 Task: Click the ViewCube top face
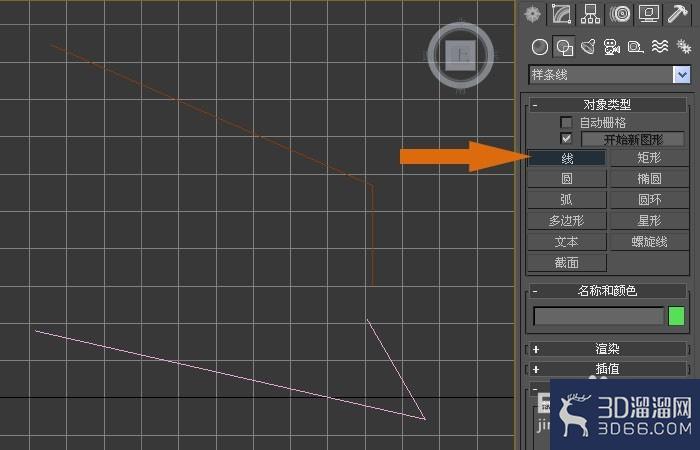[x=460, y=55]
